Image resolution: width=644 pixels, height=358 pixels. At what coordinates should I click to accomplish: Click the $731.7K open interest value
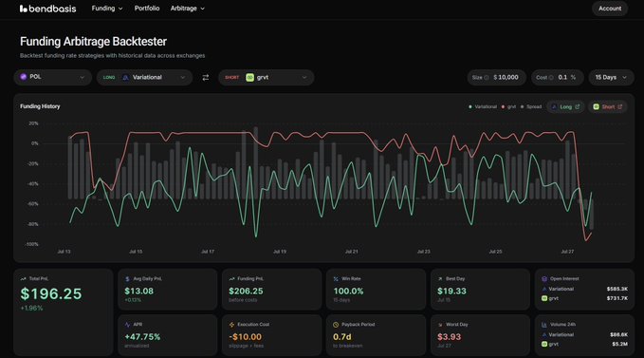(616, 298)
